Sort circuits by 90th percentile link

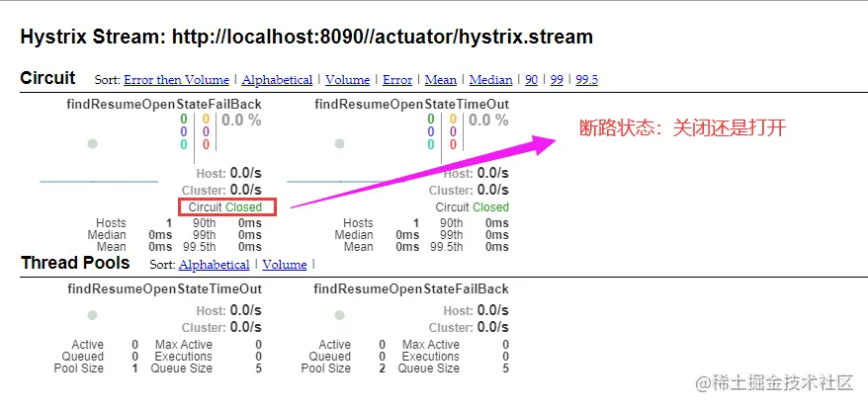tap(532, 80)
